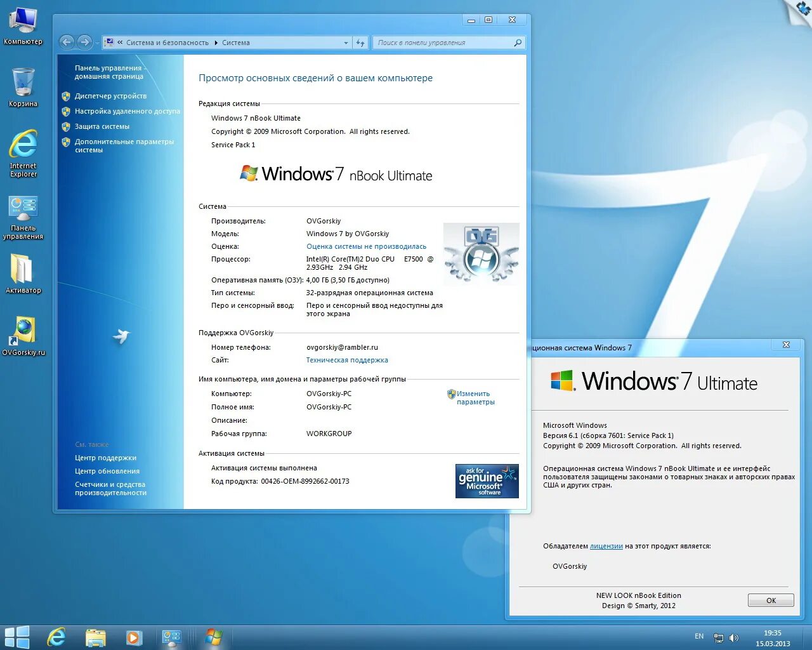
Task: Click the forward navigation arrow
Action: click(84, 43)
